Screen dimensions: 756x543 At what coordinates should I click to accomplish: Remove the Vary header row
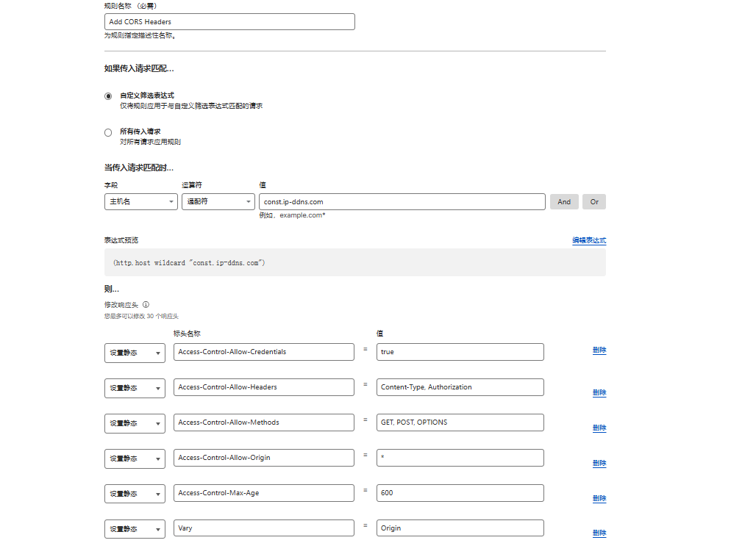599,533
